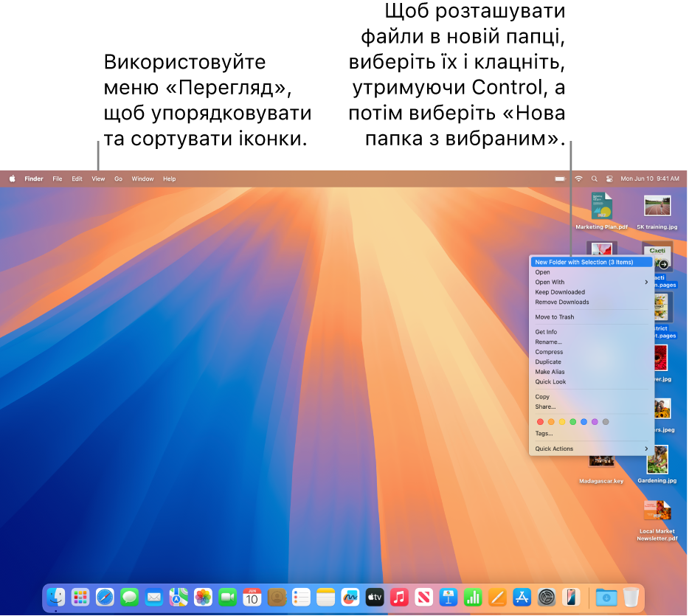
Task: Open Freeform from the Dock
Action: coord(350,598)
